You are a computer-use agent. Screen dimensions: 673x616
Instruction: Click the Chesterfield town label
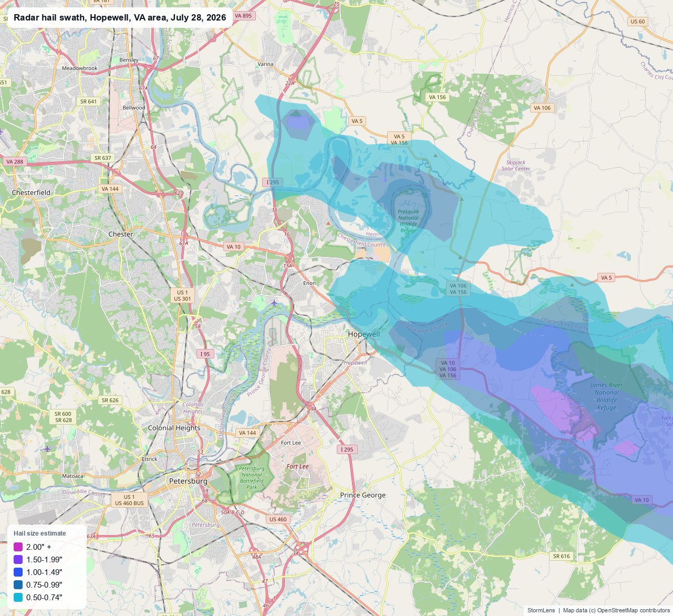[x=32, y=192]
